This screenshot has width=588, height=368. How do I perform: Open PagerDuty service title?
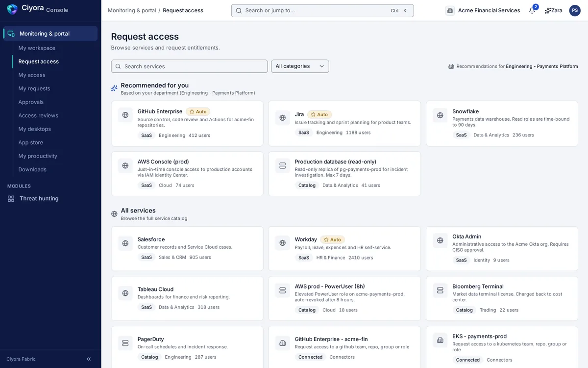(150, 339)
